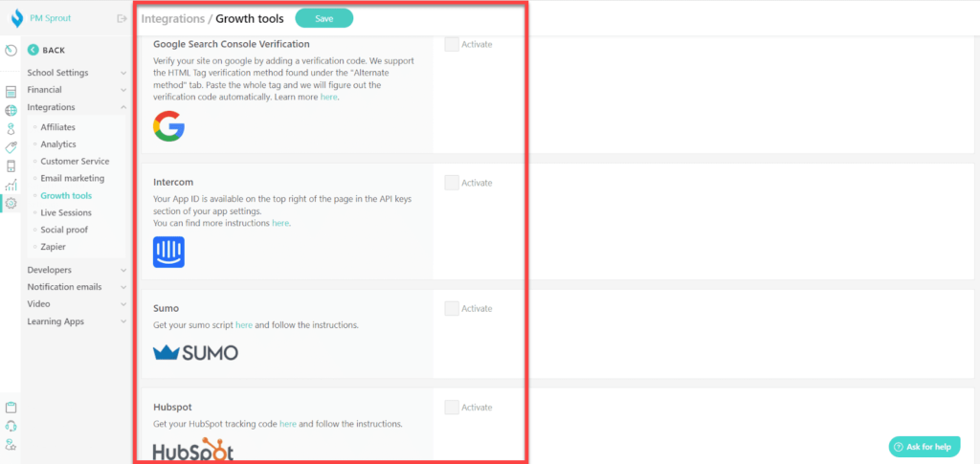This screenshot has height=464, width=980.
Task: Tick Activate for Google Search Console Verification
Action: 452,44
